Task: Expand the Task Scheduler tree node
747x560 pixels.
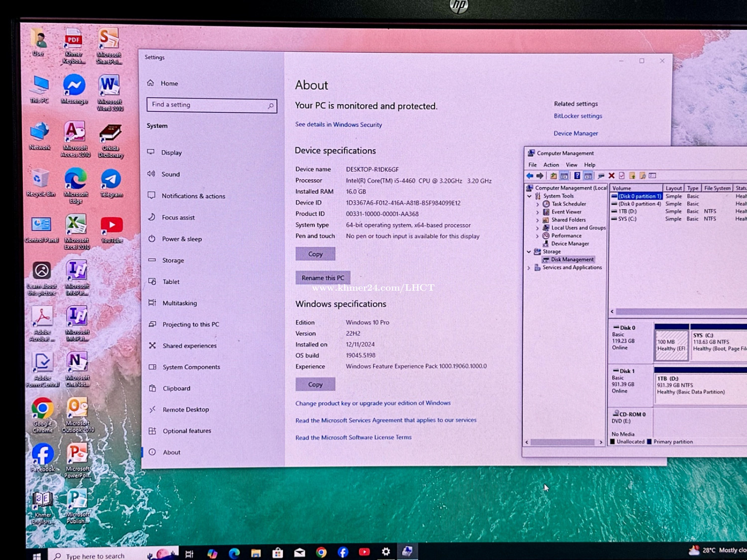Action: (537, 204)
